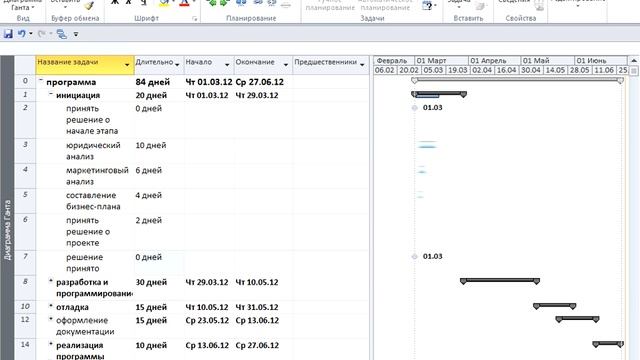
Task: Select the Предшественники column header
Action: pyautogui.click(x=331, y=65)
